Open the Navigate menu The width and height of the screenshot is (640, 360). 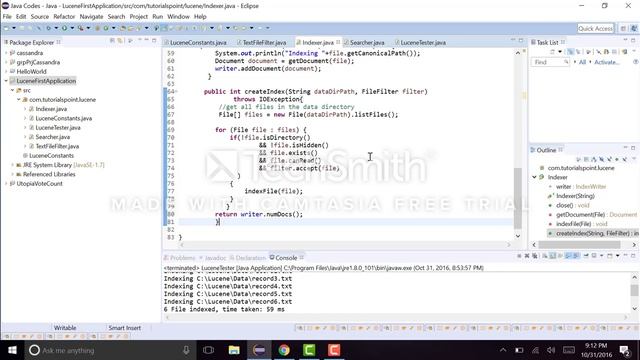click(91, 17)
